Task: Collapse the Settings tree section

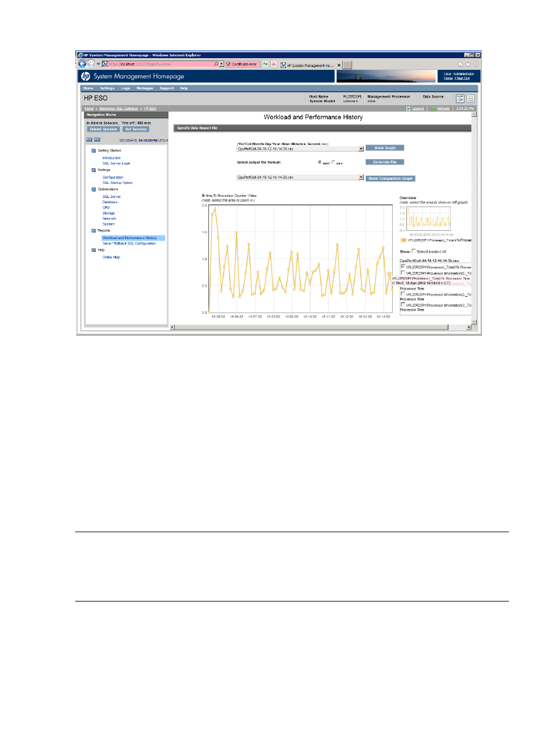Action: 93,170
